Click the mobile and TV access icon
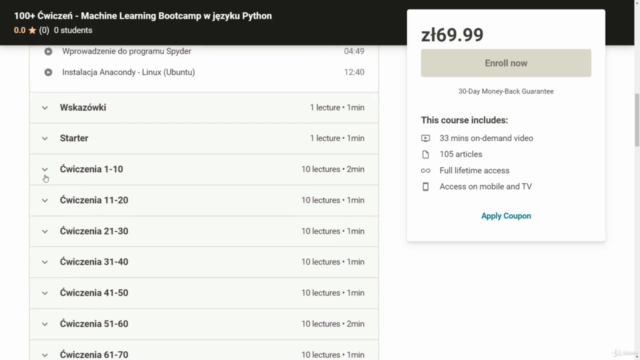 click(425, 187)
